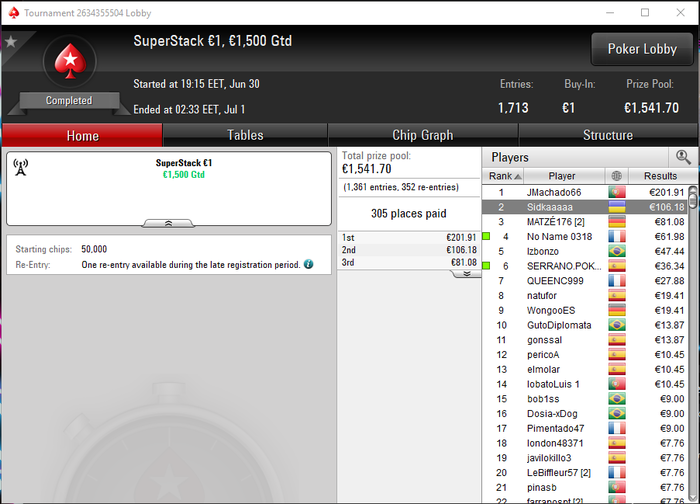The image size is (700, 504).
Task: Click the broadcast antenna icon
Action: (x=21, y=167)
